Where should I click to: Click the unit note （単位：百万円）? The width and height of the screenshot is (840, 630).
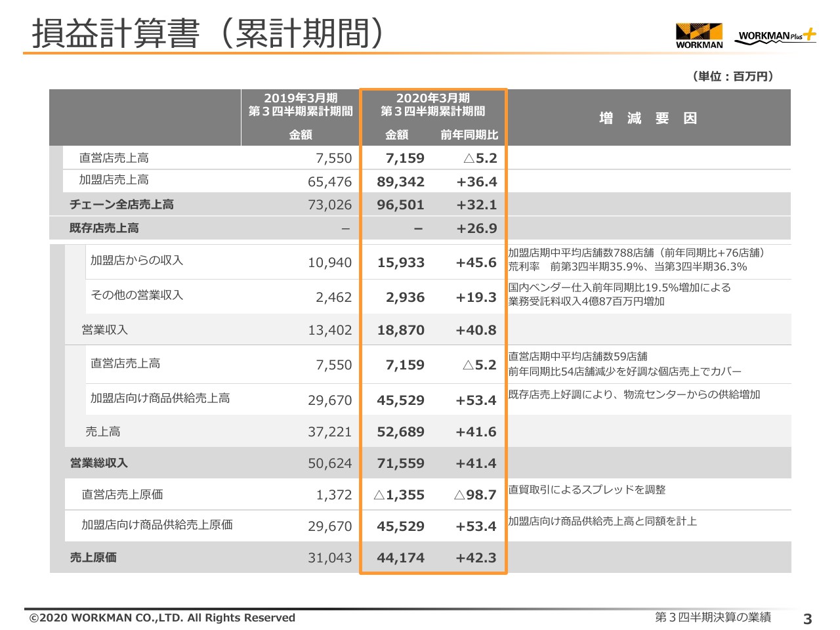(733, 76)
